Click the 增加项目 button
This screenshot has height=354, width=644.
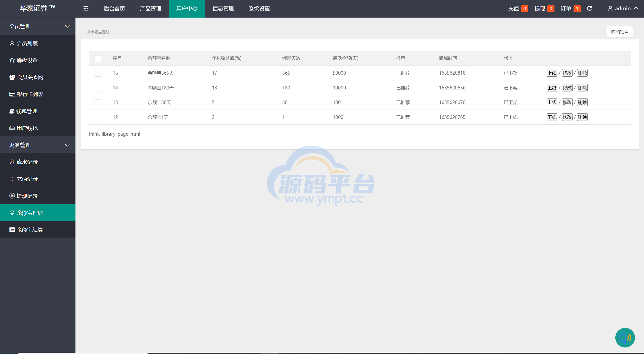620,32
